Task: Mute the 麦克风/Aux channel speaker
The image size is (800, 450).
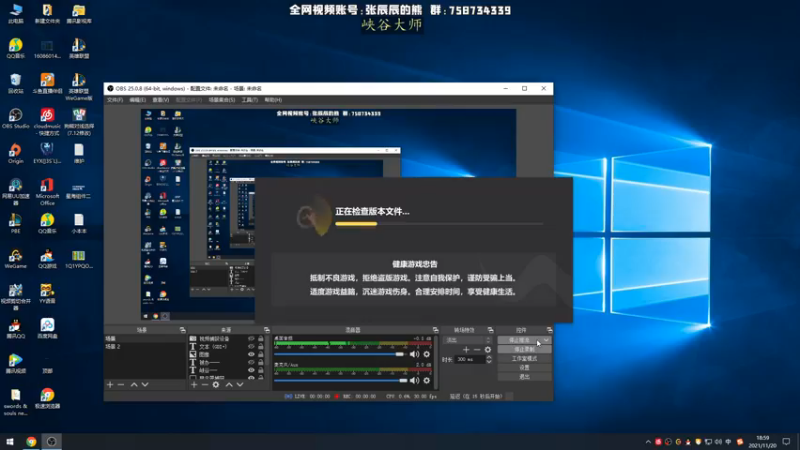Action: [415, 380]
